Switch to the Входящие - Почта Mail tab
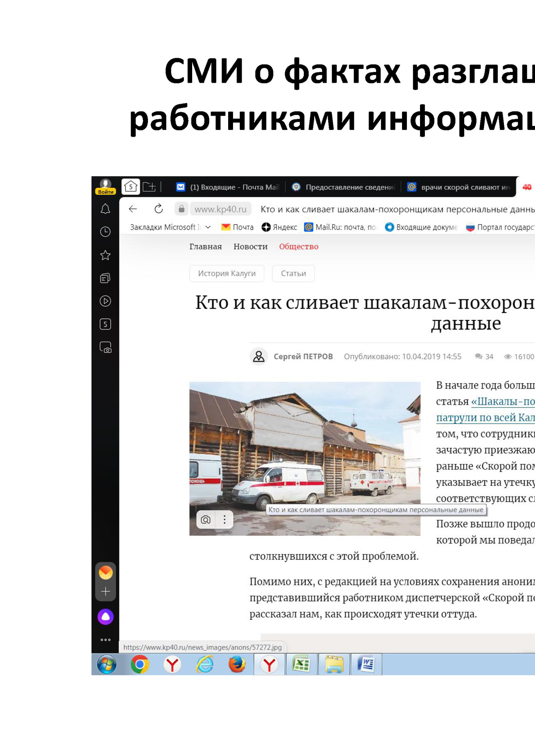 pos(228,187)
